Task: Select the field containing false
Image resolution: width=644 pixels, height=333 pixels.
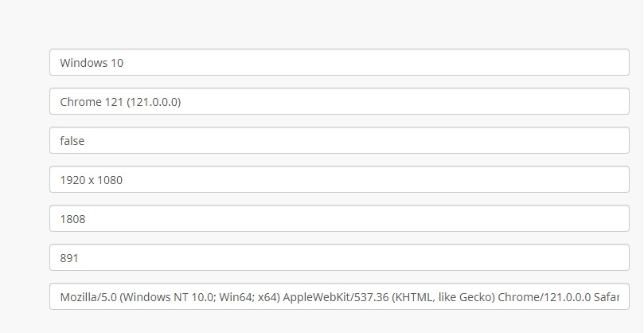Action: 339,140
